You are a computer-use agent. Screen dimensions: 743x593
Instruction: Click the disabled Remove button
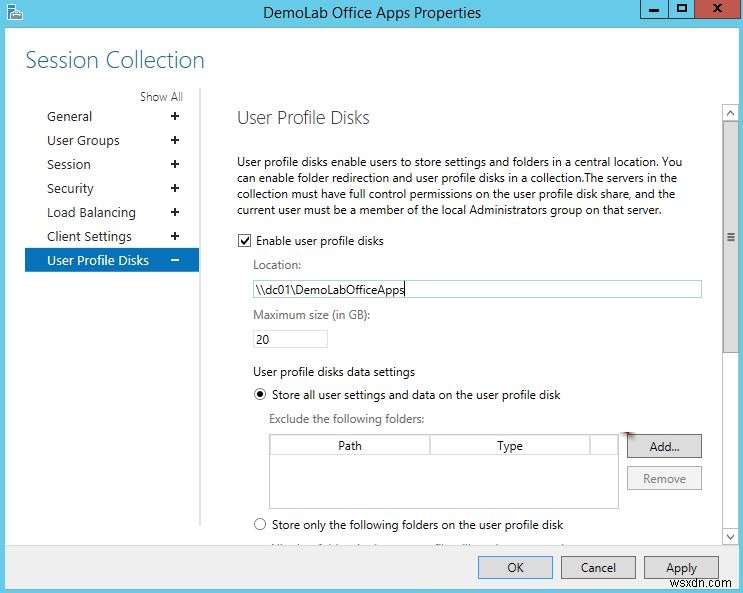coord(664,478)
